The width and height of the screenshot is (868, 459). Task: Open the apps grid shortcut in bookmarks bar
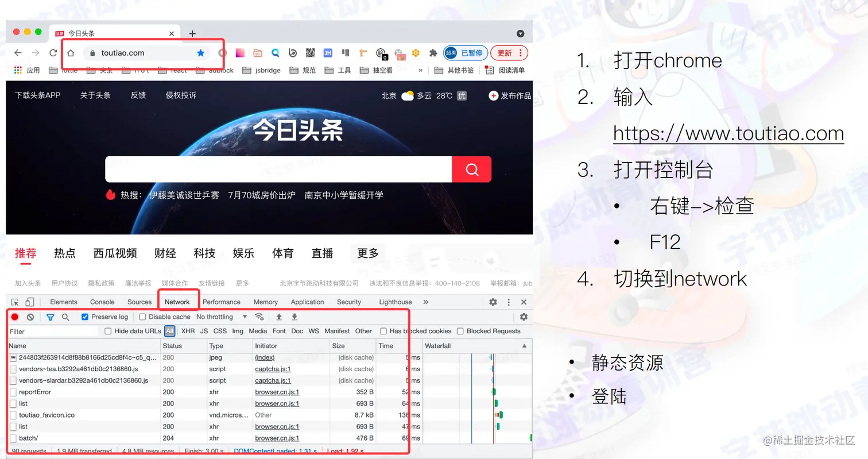click(18, 70)
